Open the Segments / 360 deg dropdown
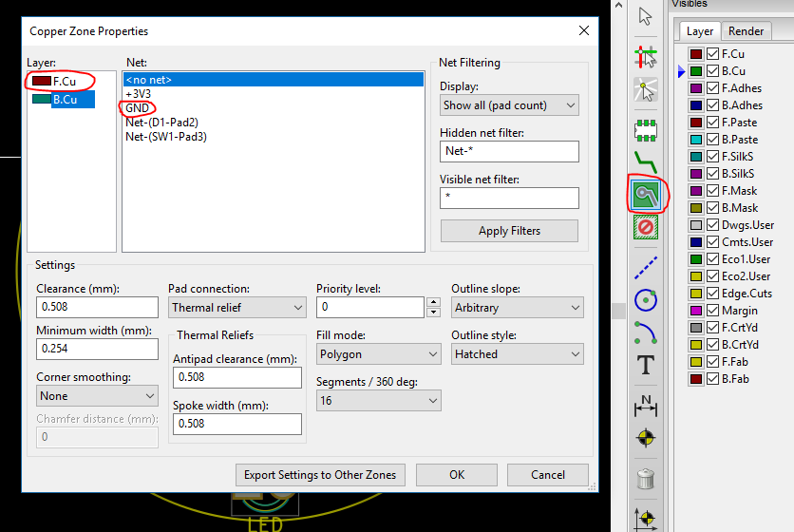The image size is (794, 532). click(378, 401)
